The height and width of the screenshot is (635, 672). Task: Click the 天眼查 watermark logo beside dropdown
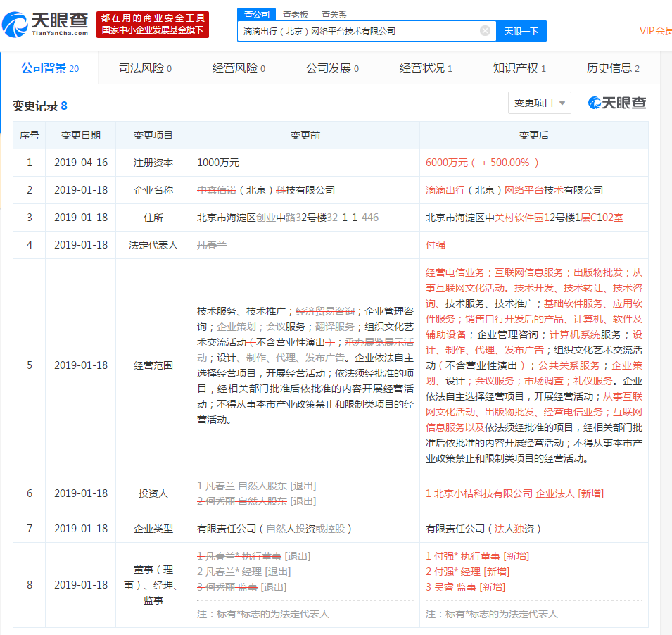617,103
